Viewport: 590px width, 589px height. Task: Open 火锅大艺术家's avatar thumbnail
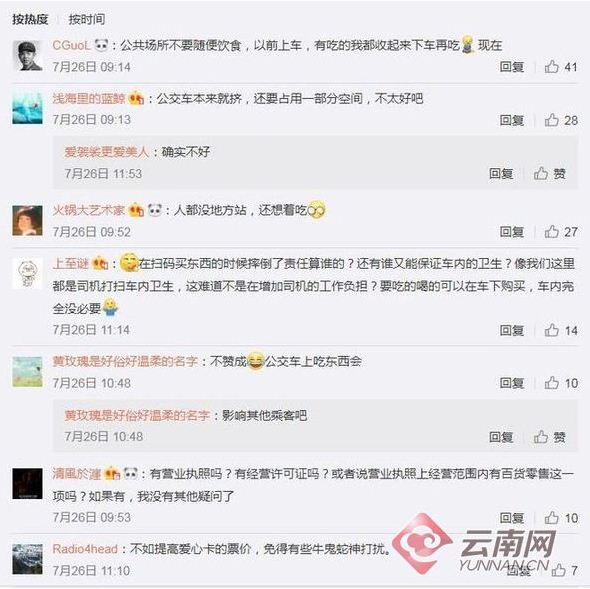coord(27,221)
